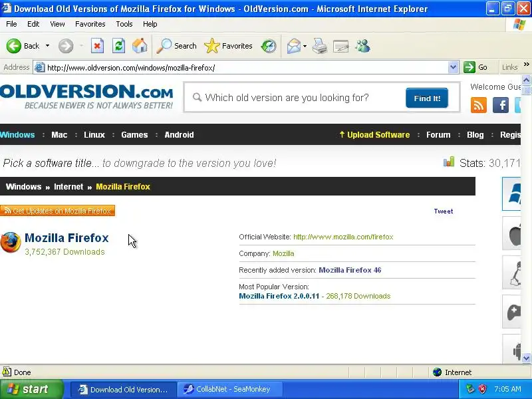The width and height of the screenshot is (532, 399).
Task: Click the page scrollbar up arrow
Action: pos(526,80)
